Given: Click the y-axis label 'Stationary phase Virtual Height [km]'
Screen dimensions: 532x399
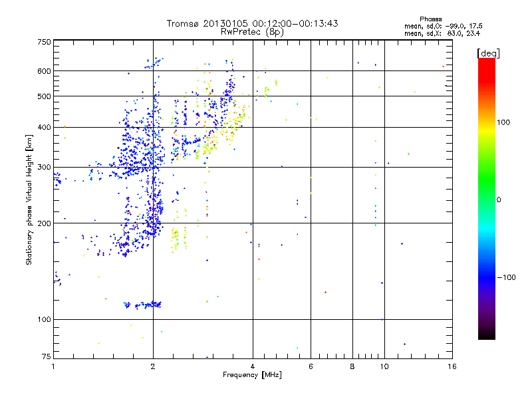Looking at the screenshot, I should pos(29,199).
